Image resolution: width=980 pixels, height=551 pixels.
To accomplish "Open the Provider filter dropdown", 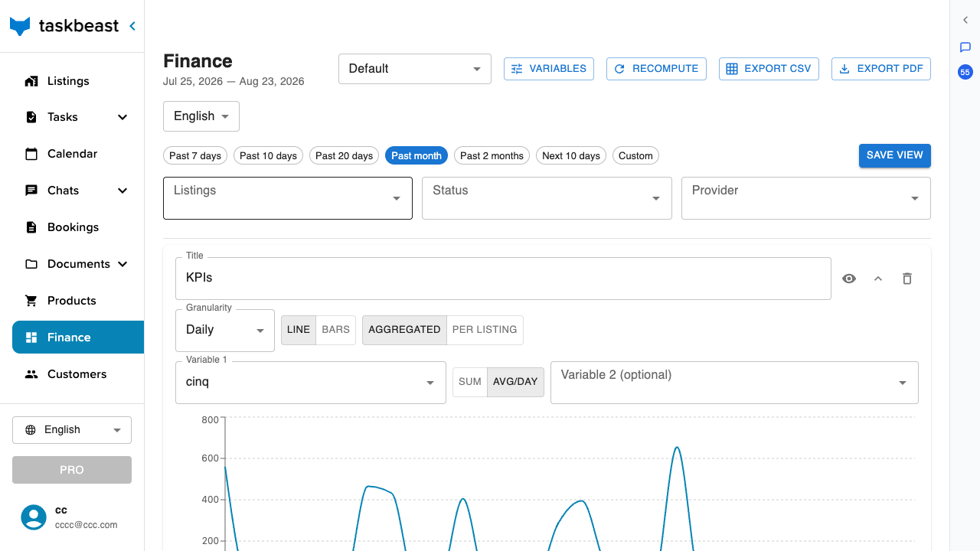I will point(806,198).
